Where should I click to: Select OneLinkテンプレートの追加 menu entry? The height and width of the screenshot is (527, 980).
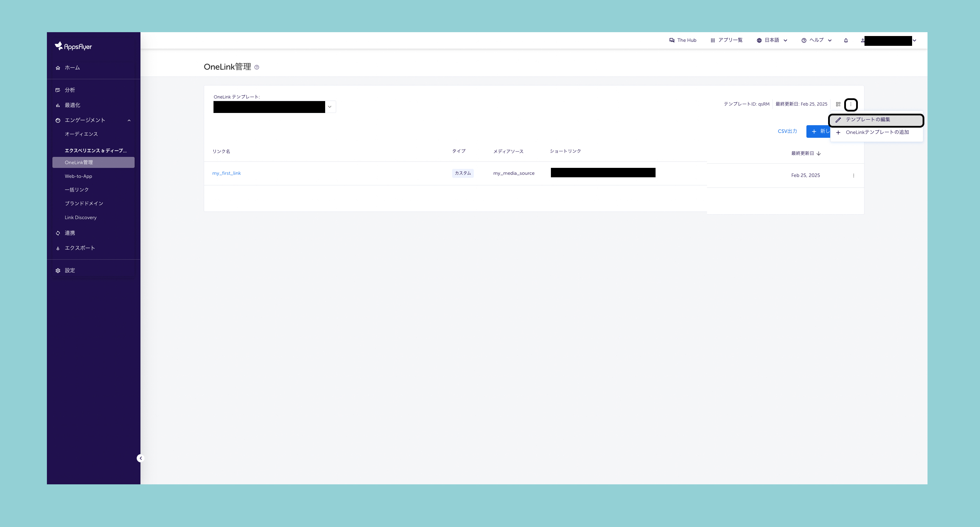tap(877, 132)
